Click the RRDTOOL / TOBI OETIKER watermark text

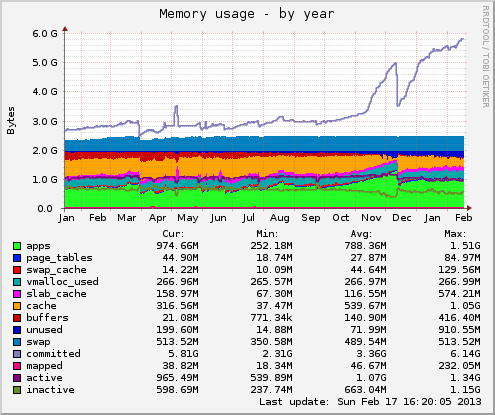click(x=486, y=57)
